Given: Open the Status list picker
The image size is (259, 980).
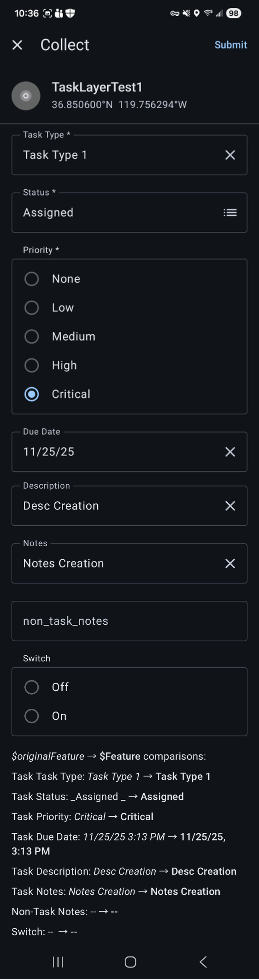Looking at the screenshot, I should 230,212.
